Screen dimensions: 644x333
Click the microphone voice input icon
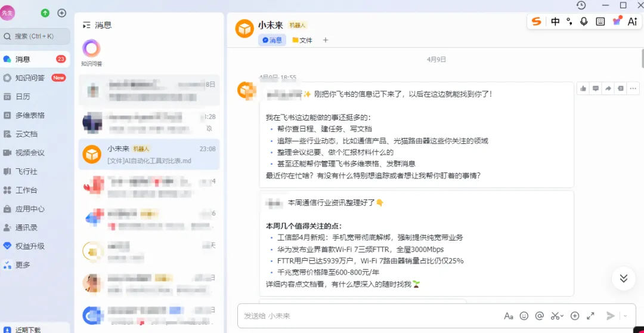[x=584, y=22]
